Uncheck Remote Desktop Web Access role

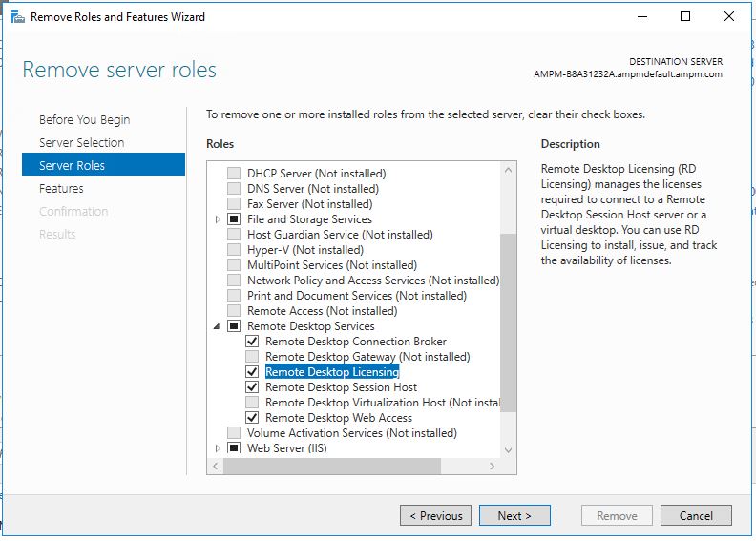click(253, 418)
